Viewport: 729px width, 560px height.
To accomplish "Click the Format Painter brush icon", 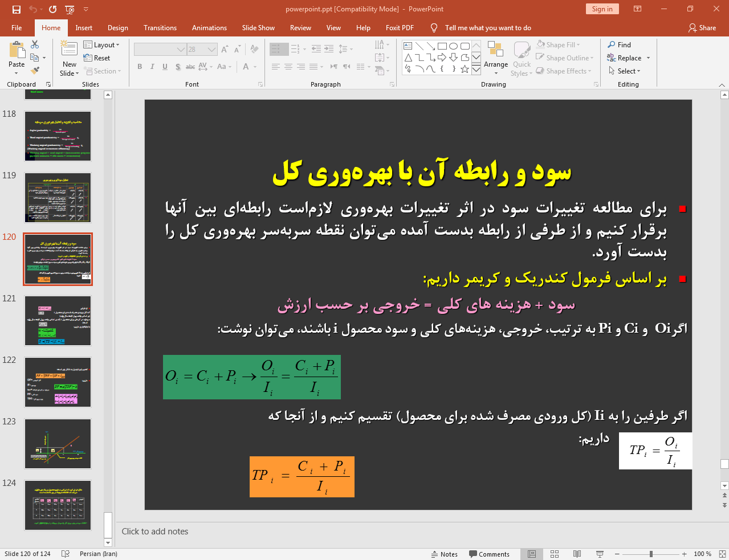I will (35, 71).
